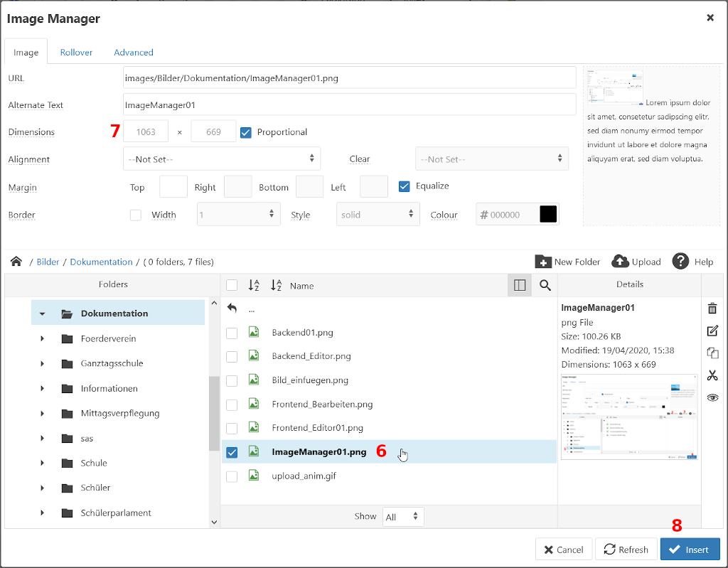
Task: Open the Show All files dropdown
Action: point(403,516)
